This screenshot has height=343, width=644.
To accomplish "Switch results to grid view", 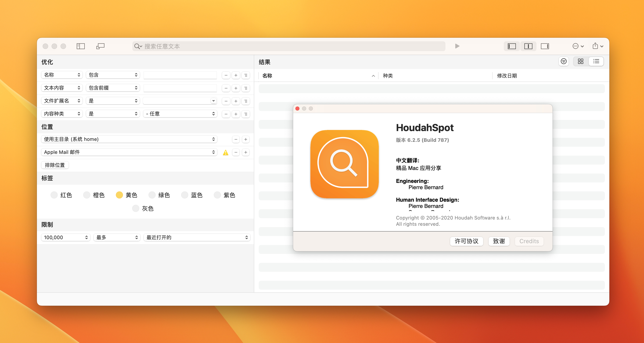I will [x=580, y=61].
